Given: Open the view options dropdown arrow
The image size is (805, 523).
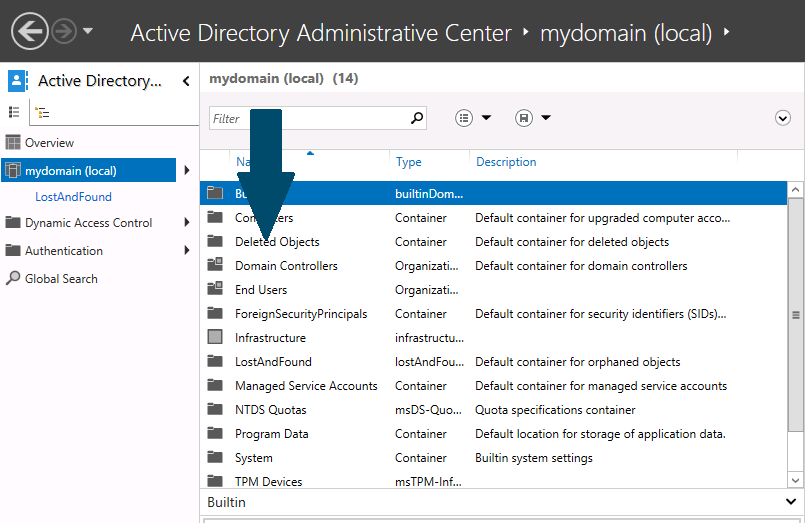Looking at the screenshot, I should click(x=486, y=118).
